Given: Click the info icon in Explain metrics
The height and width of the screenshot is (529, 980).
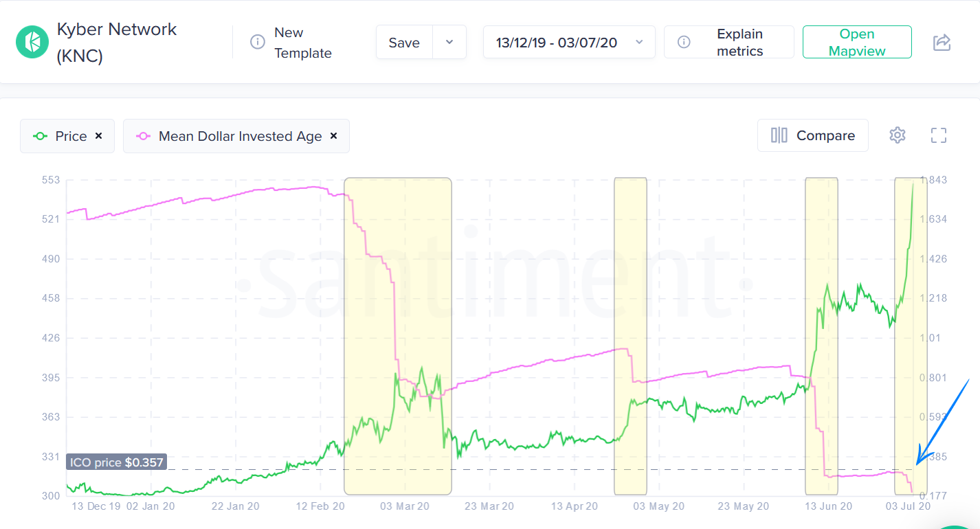Looking at the screenshot, I should click(684, 43).
